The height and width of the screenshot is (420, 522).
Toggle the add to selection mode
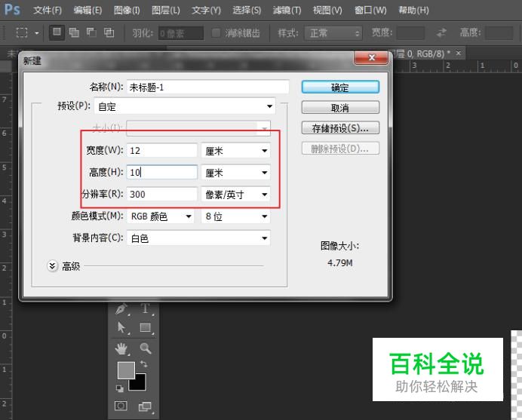[x=74, y=33]
